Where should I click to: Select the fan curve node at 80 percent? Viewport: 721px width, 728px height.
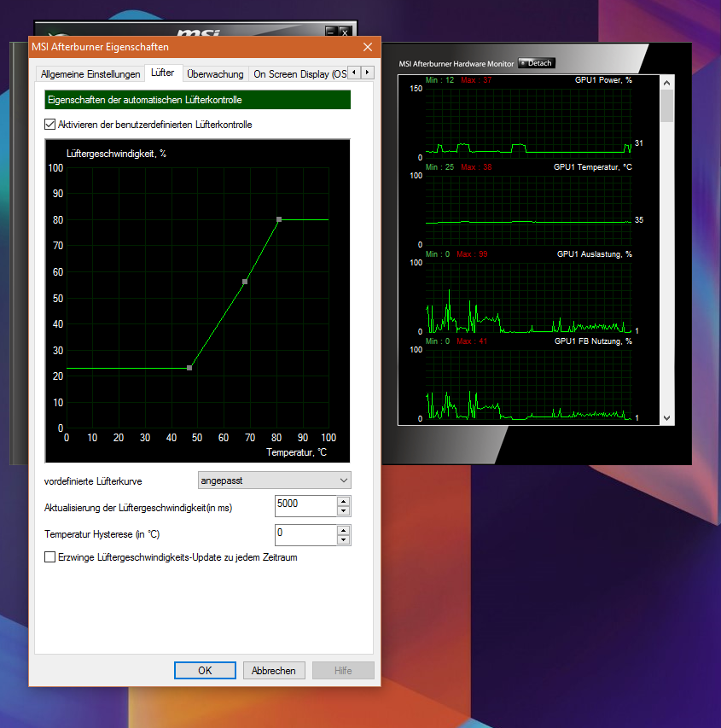click(x=279, y=219)
